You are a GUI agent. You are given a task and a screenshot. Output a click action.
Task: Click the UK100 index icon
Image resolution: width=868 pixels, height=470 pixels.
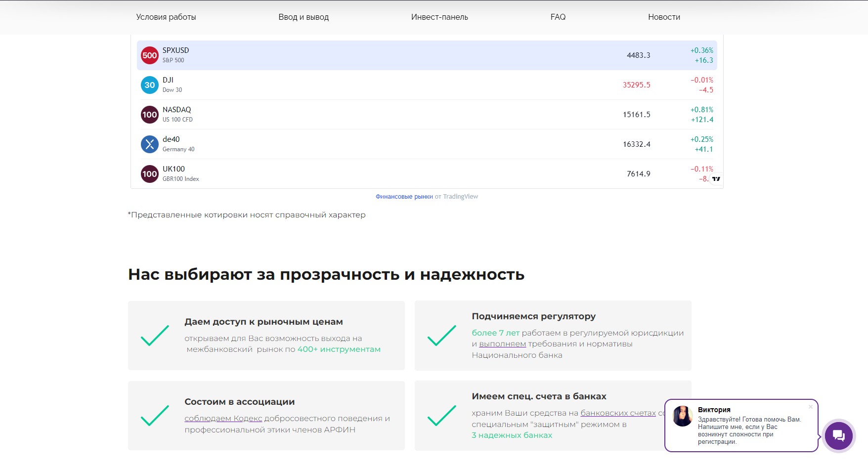click(x=150, y=174)
